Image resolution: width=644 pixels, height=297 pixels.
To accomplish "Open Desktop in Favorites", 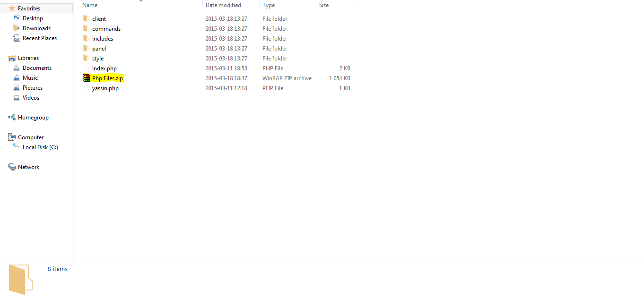I will click(x=33, y=18).
